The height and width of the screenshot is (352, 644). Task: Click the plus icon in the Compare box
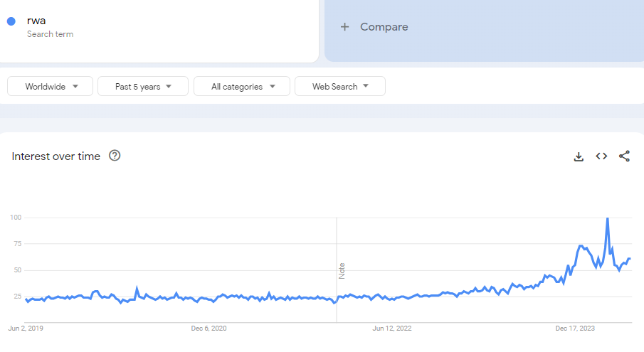click(345, 27)
